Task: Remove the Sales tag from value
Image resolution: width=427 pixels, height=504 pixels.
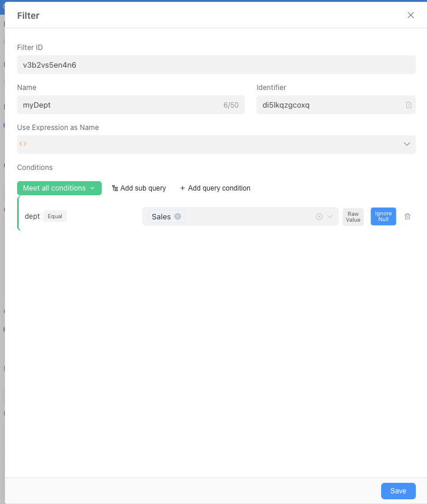Action: click(178, 216)
